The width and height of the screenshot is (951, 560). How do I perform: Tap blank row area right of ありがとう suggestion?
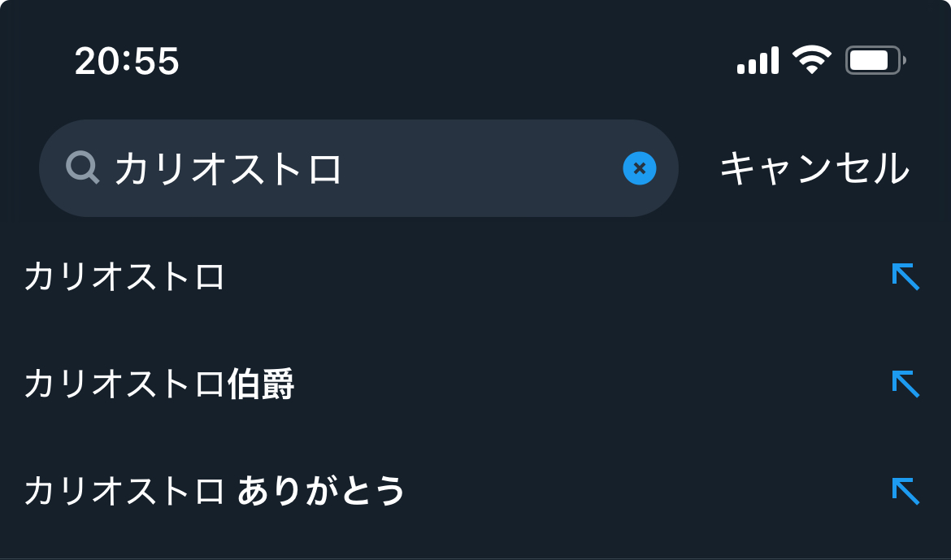click(x=634, y=491)
